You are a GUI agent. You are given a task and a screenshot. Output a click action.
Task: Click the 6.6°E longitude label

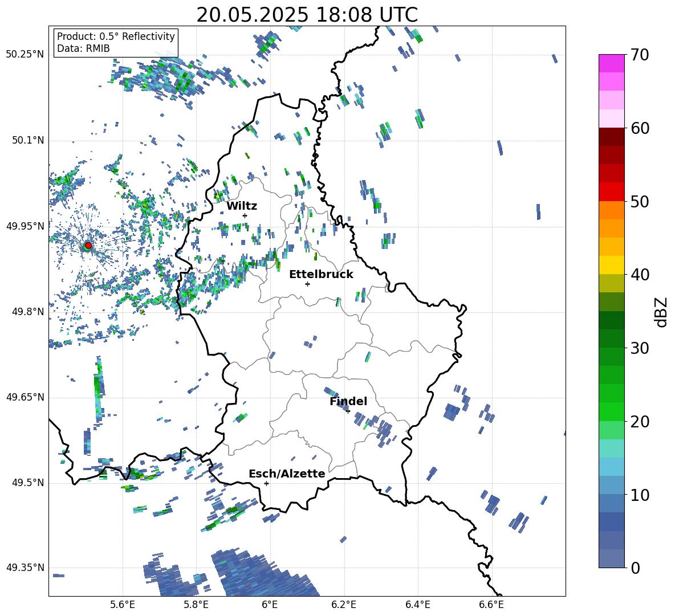(491, 605)
